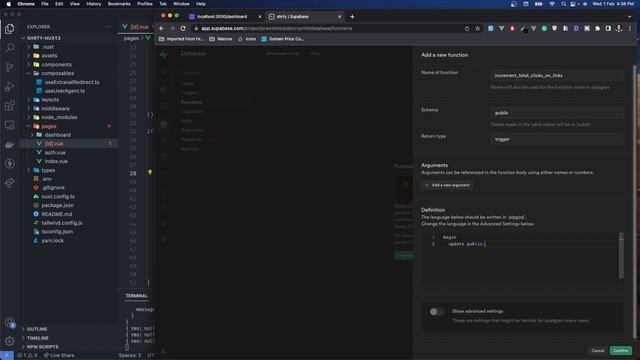This screenshot has height=360, width=640.
Task: Open the Extensions activity icon
Action: pyautogui.click(x=9, y=106)
